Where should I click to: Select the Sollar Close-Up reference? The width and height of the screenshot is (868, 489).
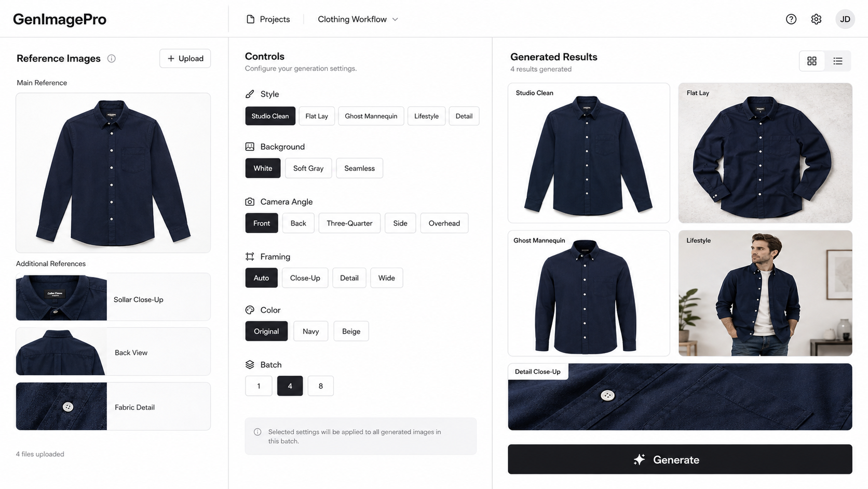coord(113,297)
